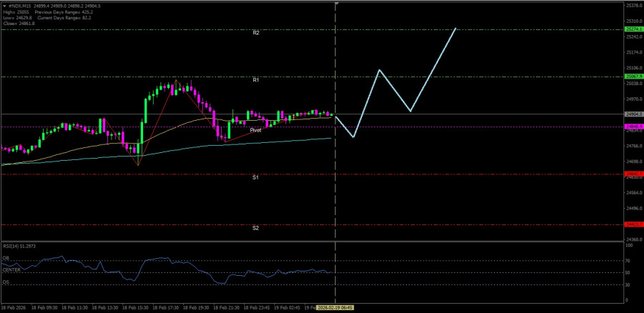Select the grey current price tag 24904.5
Viewport: 644px width, 313px height.
pyautogui.click(x=632, y=114)
